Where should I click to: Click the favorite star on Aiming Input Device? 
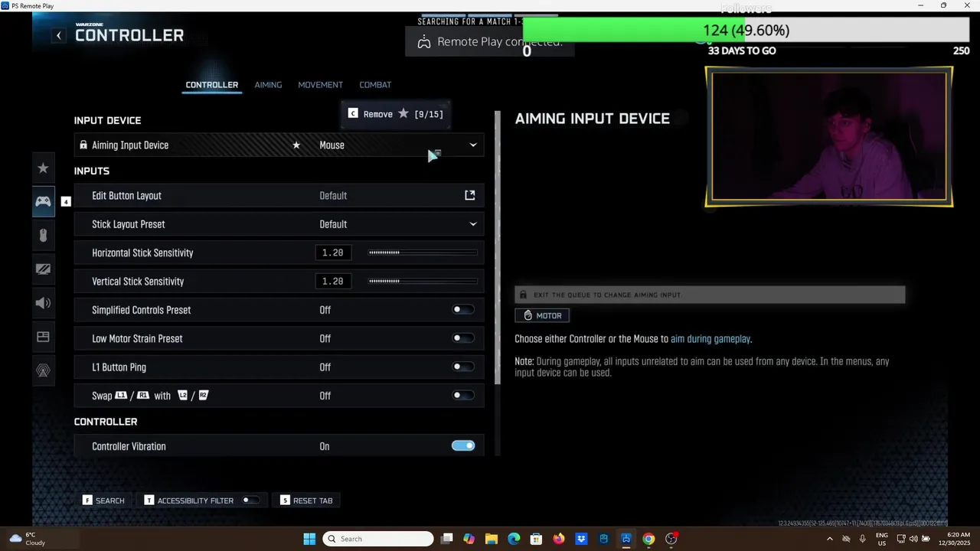coord(296,145)
